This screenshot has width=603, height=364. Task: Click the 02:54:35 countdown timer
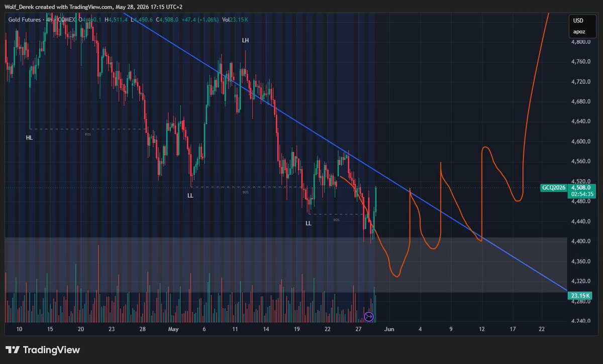tap(581, 194)
